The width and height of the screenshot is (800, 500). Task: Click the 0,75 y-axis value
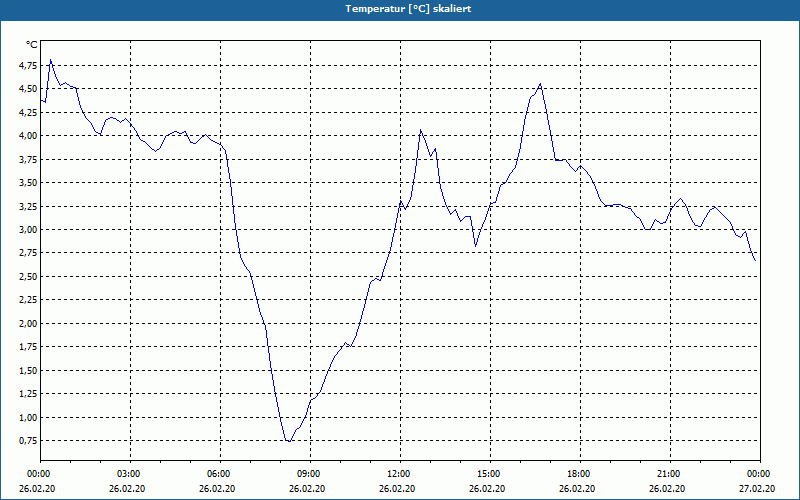coord(29,441)
